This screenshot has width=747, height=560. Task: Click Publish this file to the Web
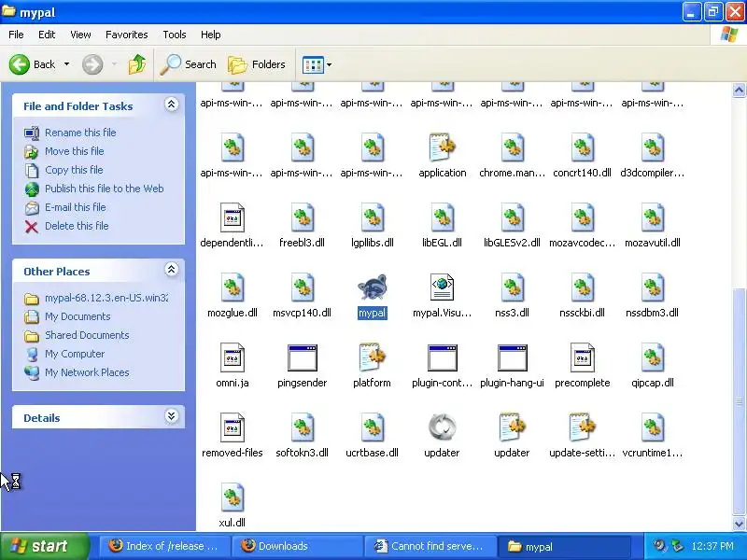105,189
